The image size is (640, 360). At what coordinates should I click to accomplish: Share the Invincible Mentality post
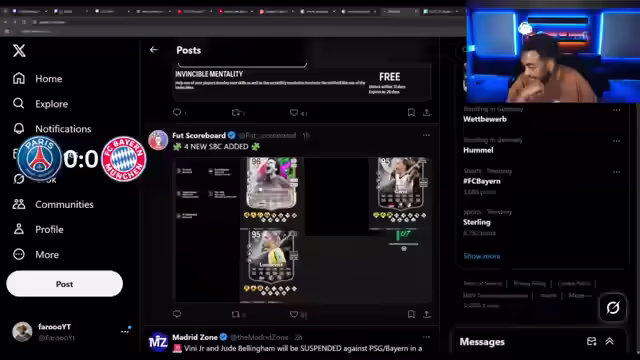[x=427, y=112]
